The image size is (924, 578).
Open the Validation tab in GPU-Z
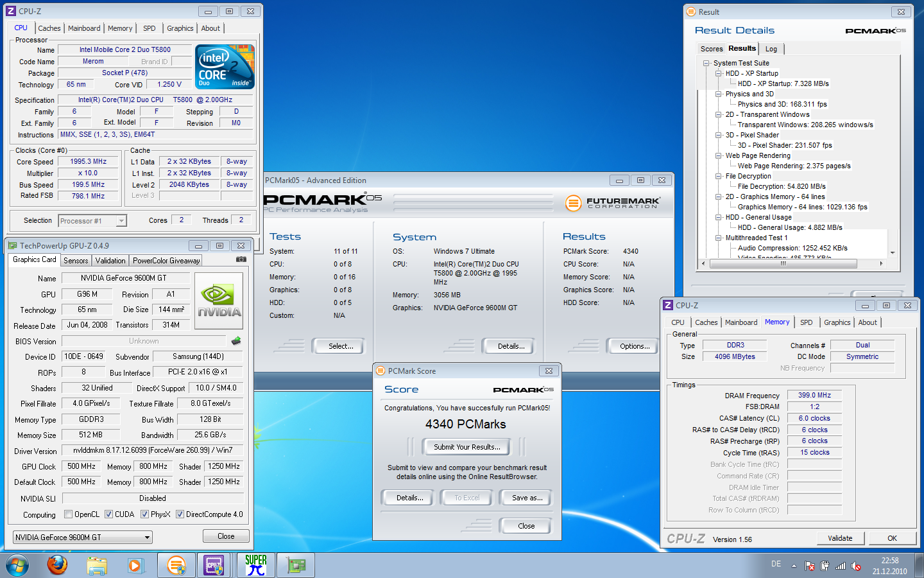click(x=110, y=260)
